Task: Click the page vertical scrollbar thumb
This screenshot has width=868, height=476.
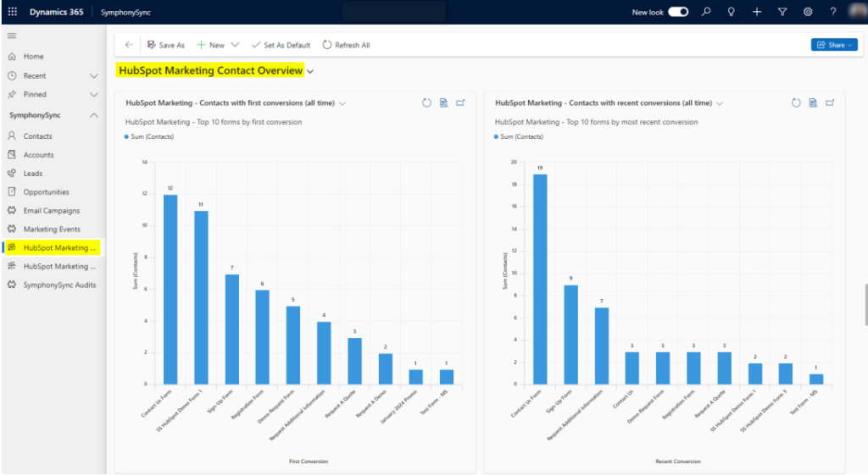Action: [x=865, y=304]
